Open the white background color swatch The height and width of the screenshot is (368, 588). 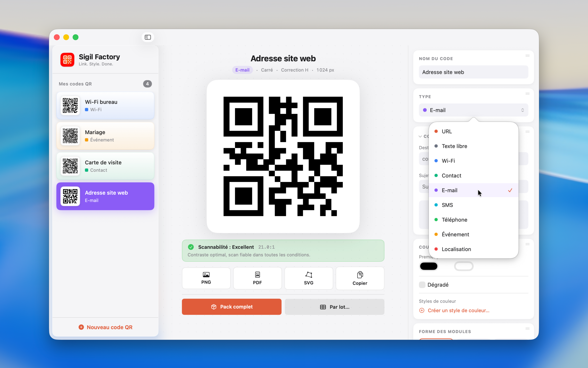(464, 266)
